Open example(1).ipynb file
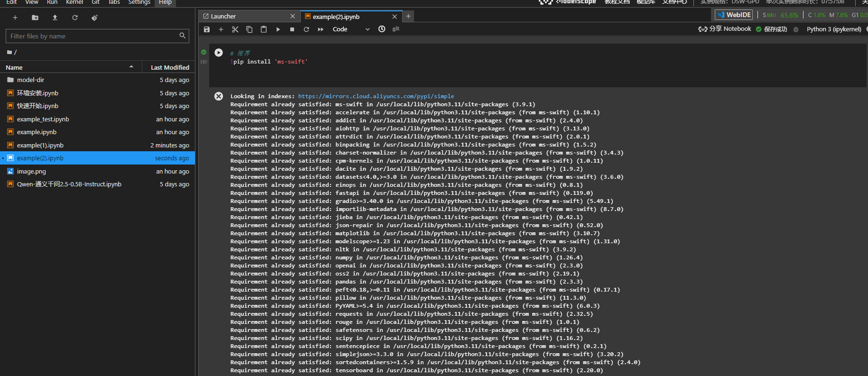 [97, 145]
